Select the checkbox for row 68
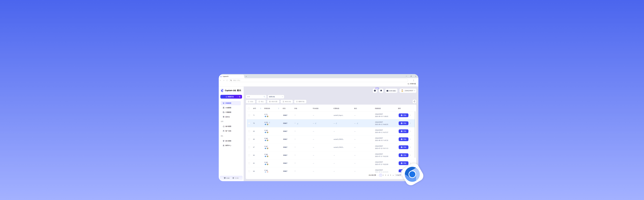644x200 pixels. (x=249, y=139)
